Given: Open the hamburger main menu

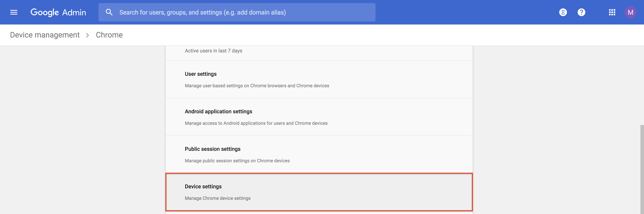Looking at the screenshot, I should pyautogui.click(x=14, y=12).
